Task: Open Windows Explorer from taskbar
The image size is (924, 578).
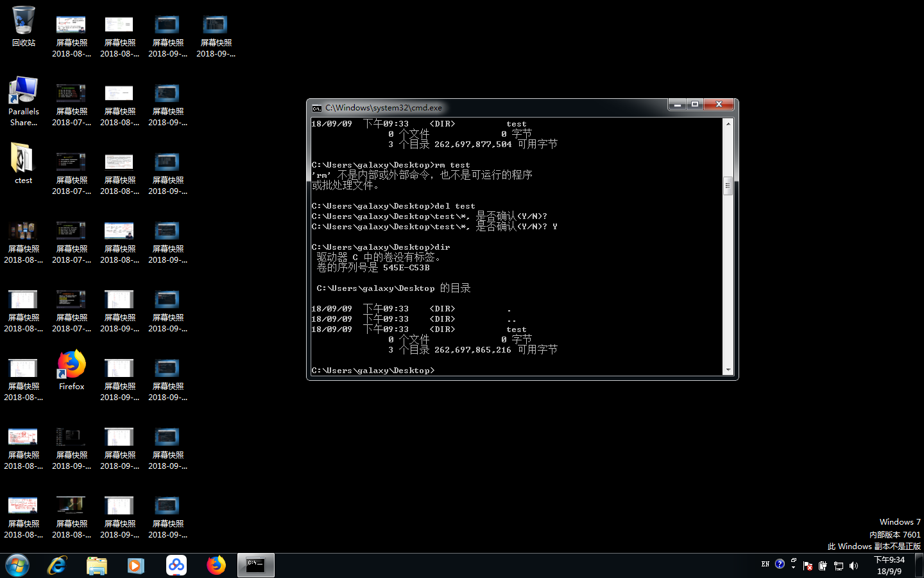Action: (97, 565)
